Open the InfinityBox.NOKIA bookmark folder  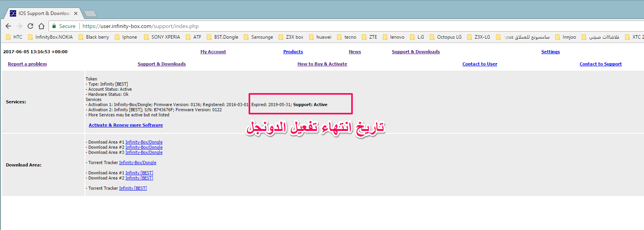[50, 37]
